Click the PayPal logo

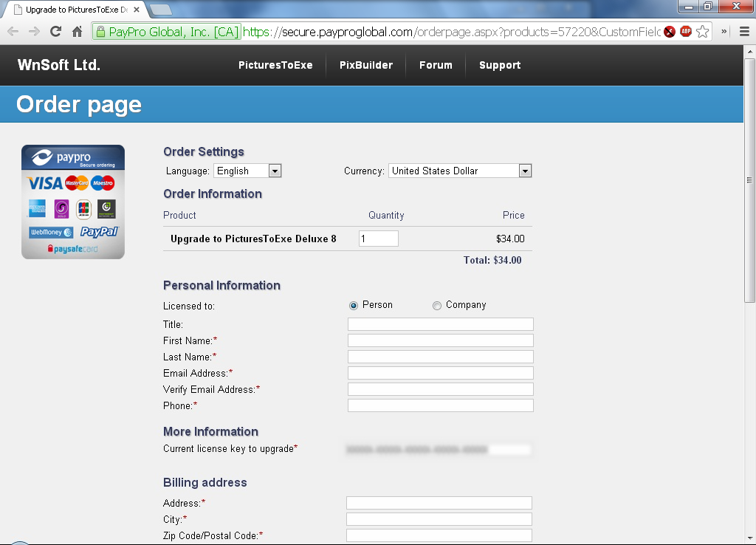99,232
